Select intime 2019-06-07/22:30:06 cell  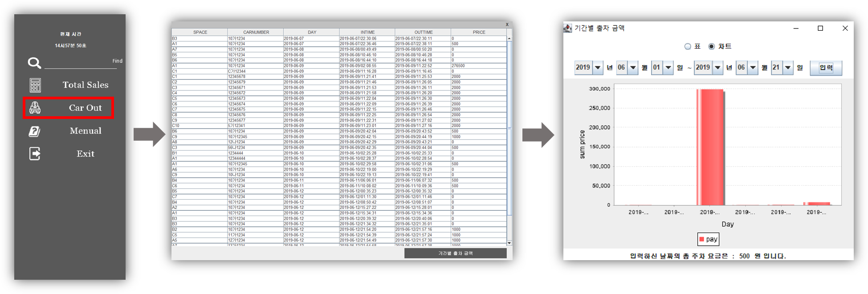367,38
